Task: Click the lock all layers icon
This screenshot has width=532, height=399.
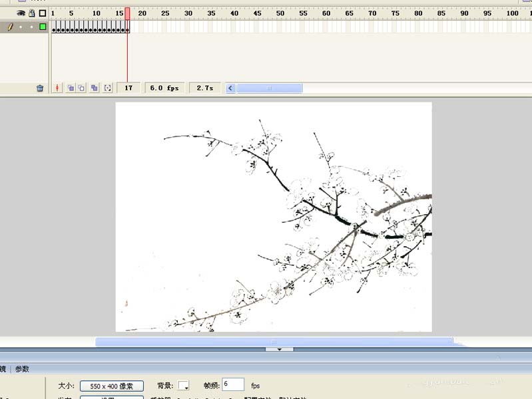Action: (31, 13)
